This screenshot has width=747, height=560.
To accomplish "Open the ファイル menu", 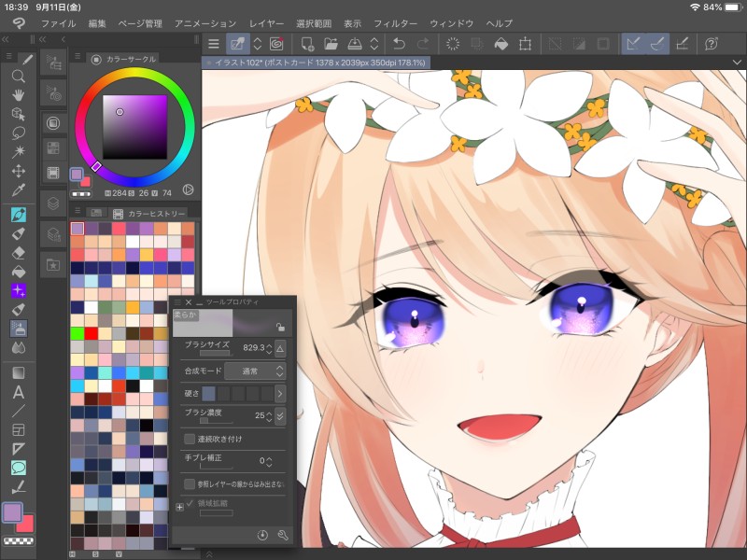I will point(58,23).
